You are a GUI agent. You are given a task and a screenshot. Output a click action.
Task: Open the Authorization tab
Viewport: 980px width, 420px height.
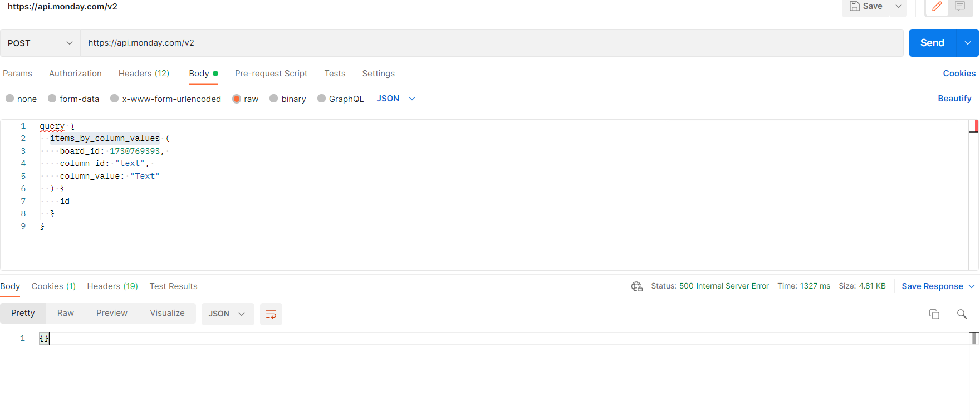coord(75,74)
